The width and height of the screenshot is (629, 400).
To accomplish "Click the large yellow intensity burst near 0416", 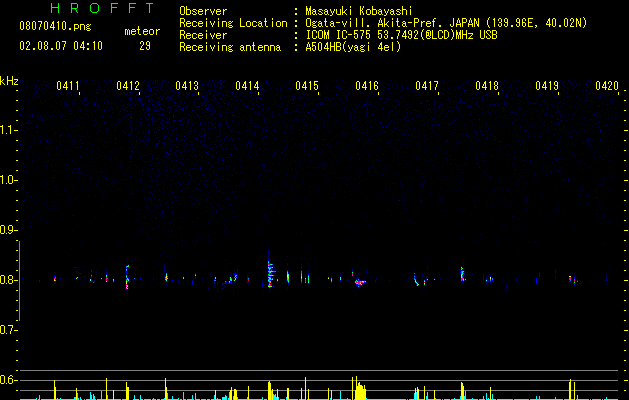I will (359, 388).
